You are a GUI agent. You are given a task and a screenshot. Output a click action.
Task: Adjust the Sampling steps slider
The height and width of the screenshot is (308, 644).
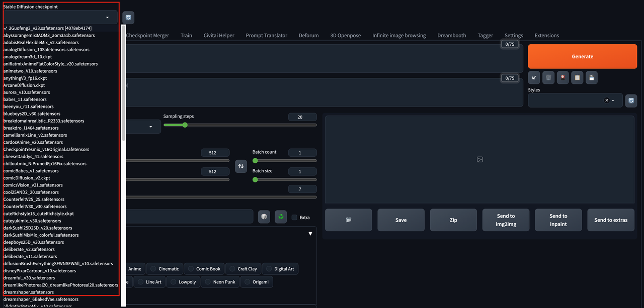tap(240, 125)
